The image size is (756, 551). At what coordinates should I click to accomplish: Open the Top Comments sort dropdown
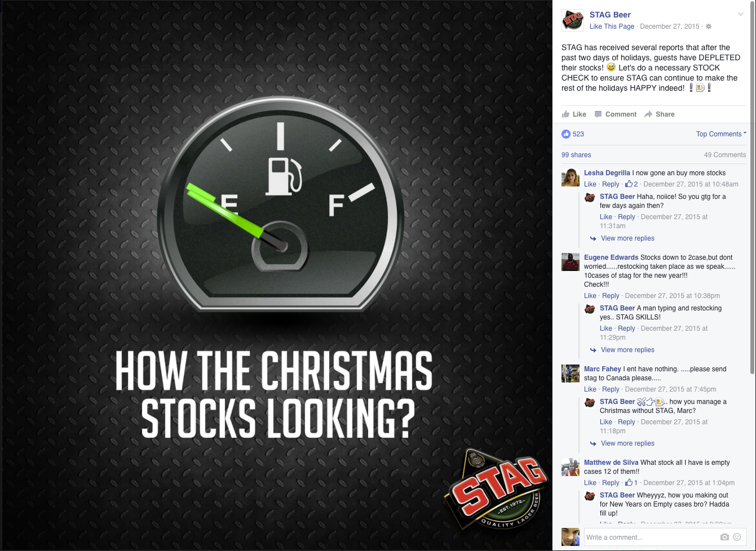721,134
